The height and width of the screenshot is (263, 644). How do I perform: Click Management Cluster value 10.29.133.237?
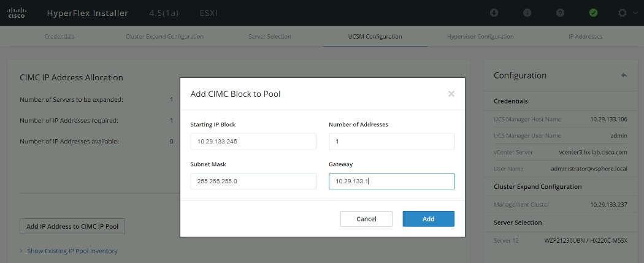coord(608,204)
